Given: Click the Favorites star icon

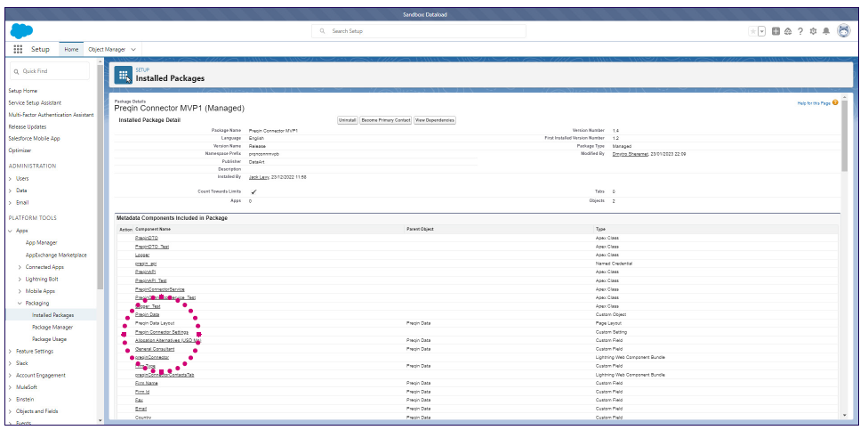Looking at the screenshot, I should coord(753,31).
